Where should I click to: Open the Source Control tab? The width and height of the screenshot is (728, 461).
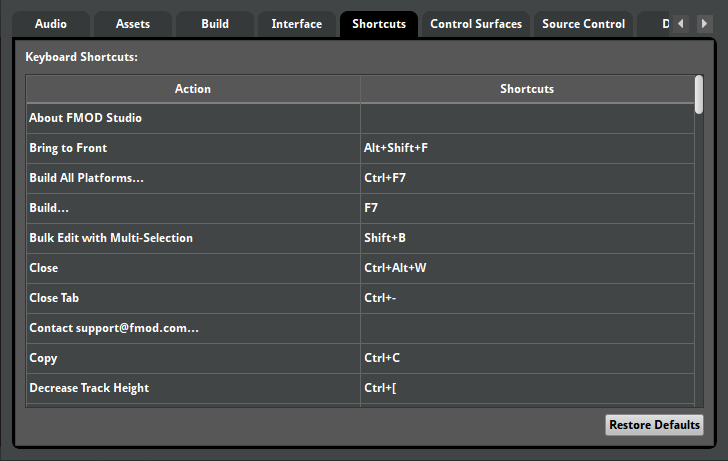coord(583,24)
